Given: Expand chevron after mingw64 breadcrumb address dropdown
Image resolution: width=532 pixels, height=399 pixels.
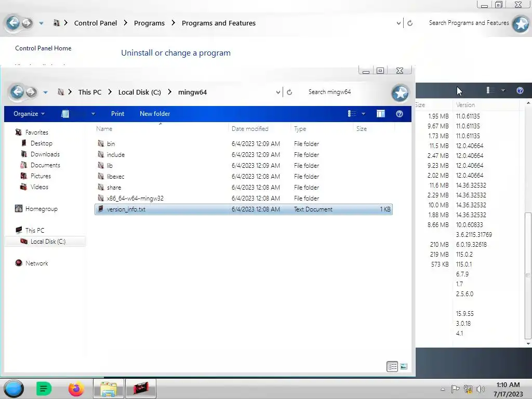Looking at the screenshot, I should [278, 92].
